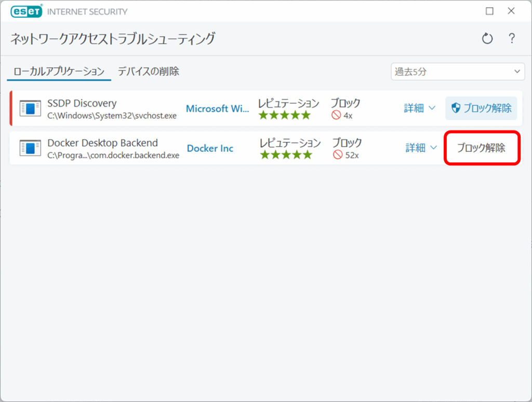Viewport: 532px width, 402px height.
Task: Open help with the question mark icon
Action: pos(512,38)
